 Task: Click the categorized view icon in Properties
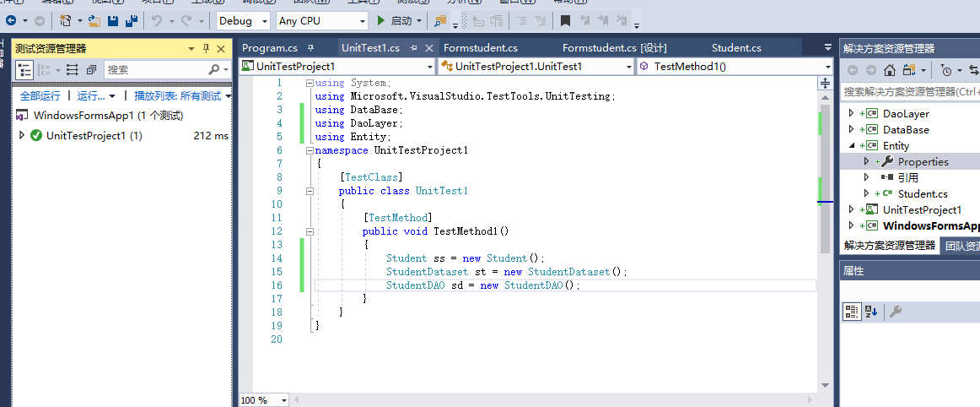[851, 312]
